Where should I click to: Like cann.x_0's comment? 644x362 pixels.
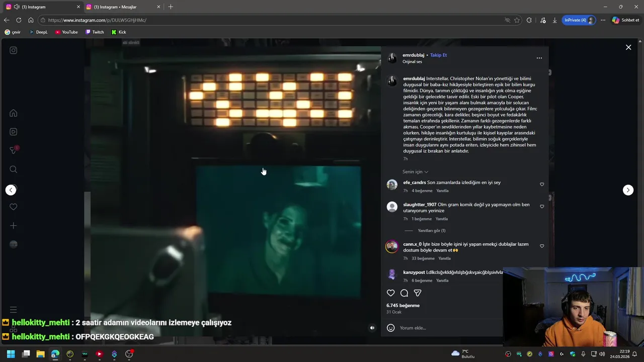click(x=542, y=246)
